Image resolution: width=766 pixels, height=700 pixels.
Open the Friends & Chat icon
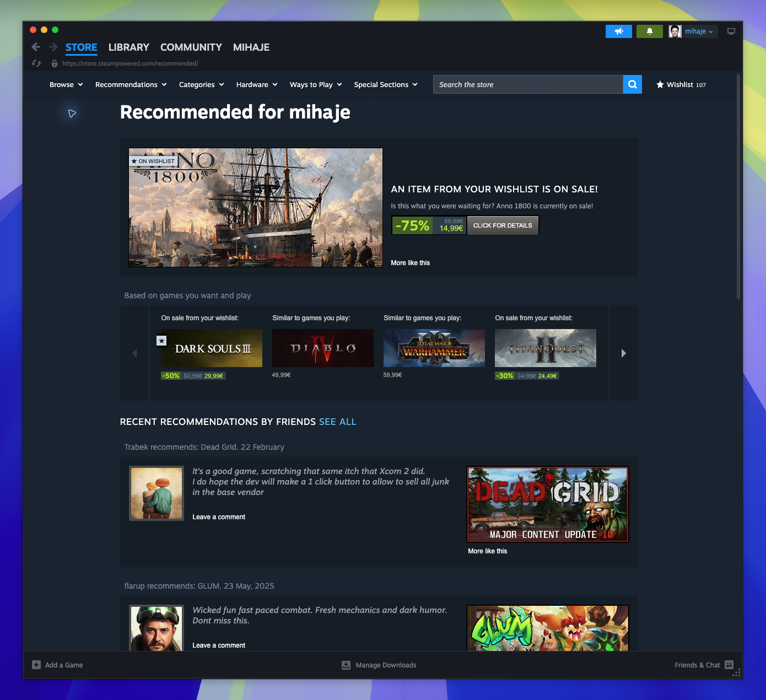pos(729,665)
